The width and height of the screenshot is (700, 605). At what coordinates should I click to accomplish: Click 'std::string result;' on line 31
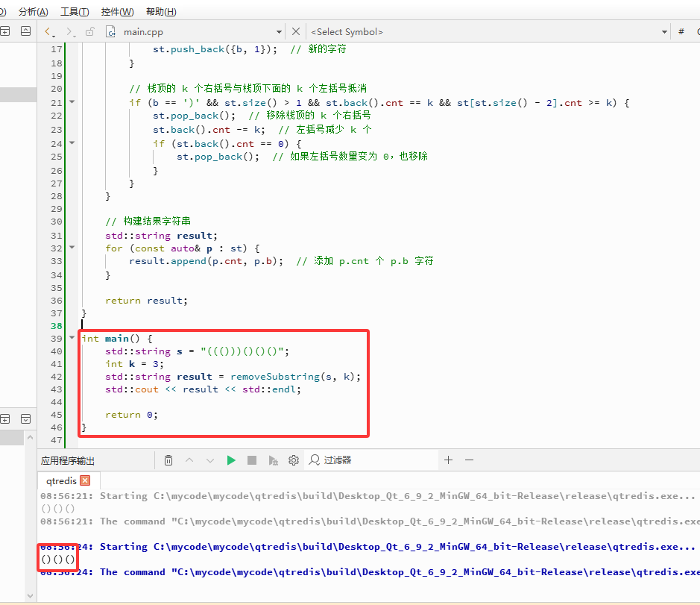click(x=161, y=236)
